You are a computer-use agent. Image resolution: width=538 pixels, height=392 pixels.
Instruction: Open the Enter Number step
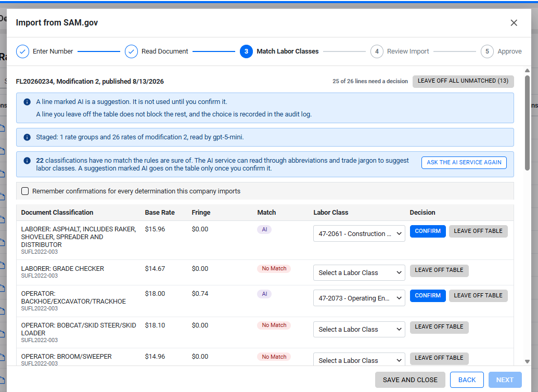(x=53, y=51)
